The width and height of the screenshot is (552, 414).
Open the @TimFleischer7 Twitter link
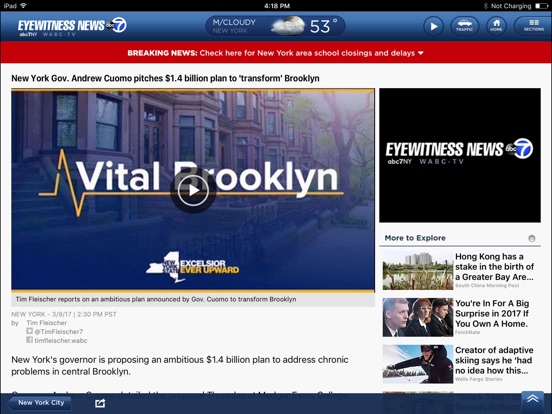point(58,332)
